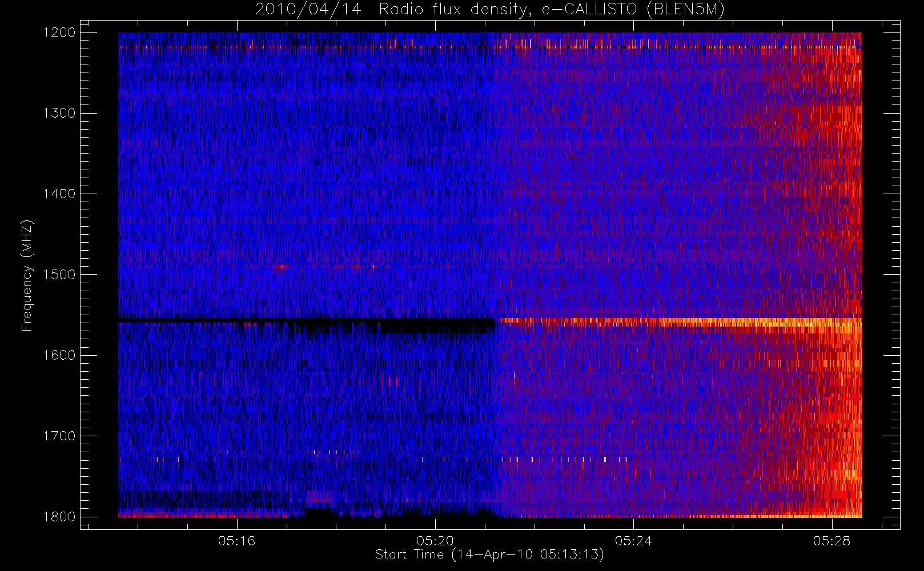This screenshot has height=571, width=924.
Task: Click the 05:16 time tick label
Action: (x=236, y=541)
